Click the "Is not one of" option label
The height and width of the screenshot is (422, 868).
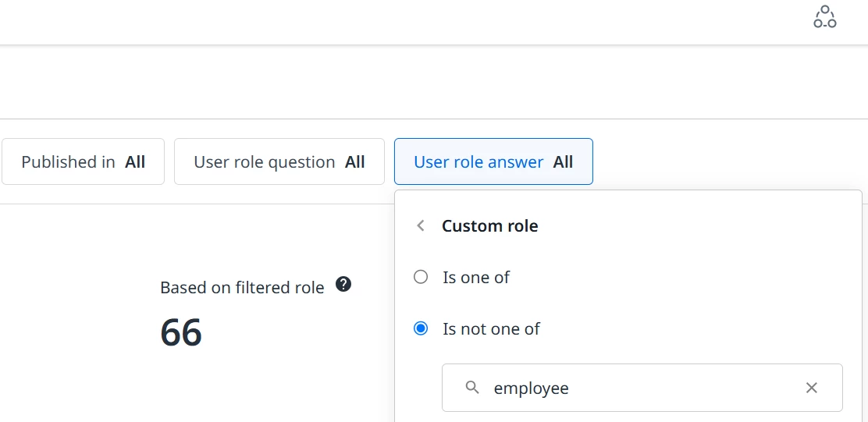491,329
